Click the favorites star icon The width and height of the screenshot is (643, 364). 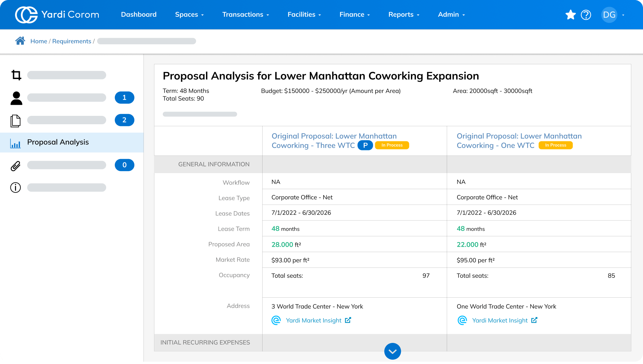[570, 15]
